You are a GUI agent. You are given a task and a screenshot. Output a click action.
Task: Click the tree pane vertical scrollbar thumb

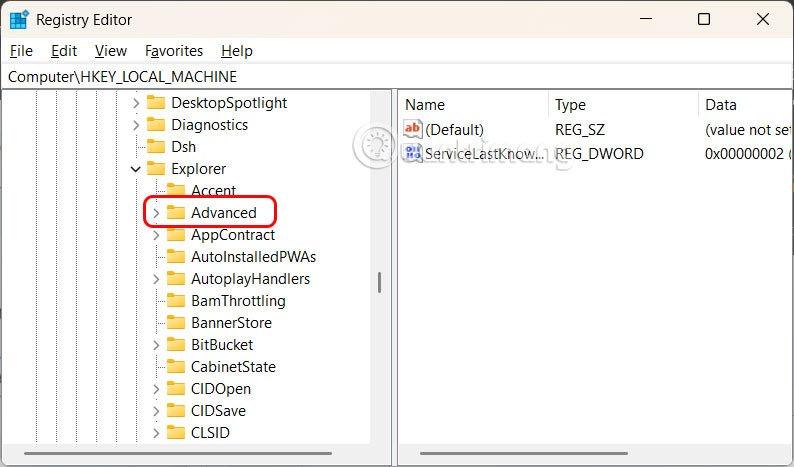coord(379,282)
